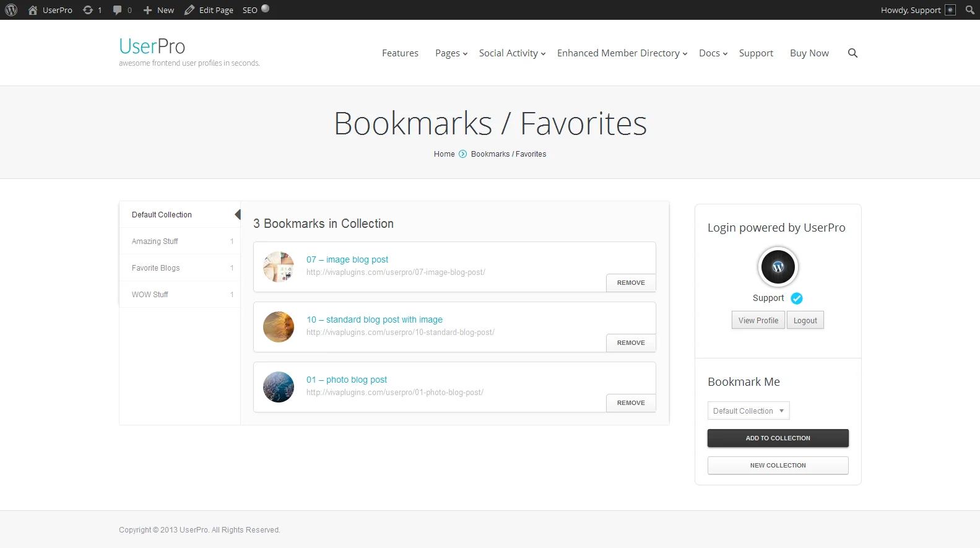980x548 pixels.
Task: Click the breadcrumb arrow circle icon
Action: point(462,154)
